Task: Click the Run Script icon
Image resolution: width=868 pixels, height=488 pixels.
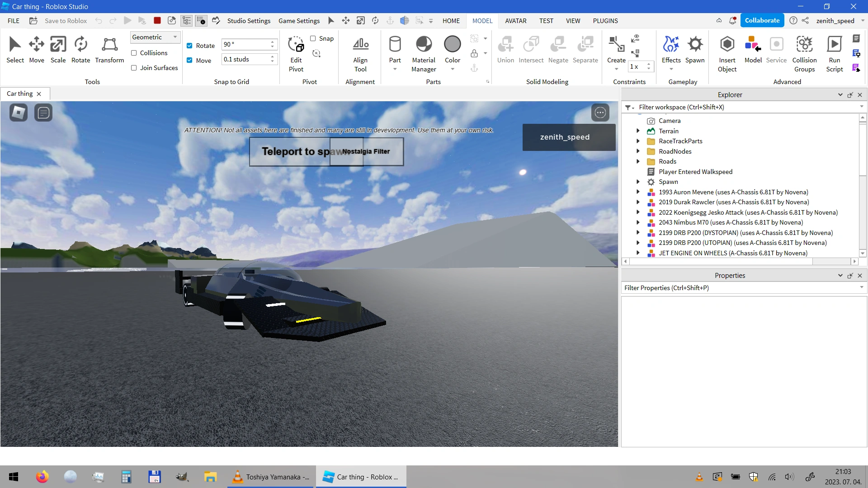Action: click(x=834, y=44)
